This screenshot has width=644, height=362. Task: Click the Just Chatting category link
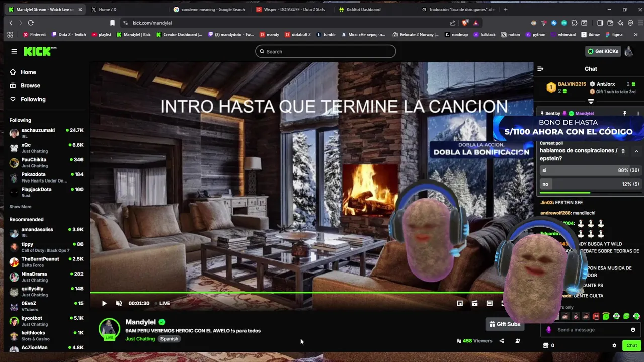click(140, 339)
